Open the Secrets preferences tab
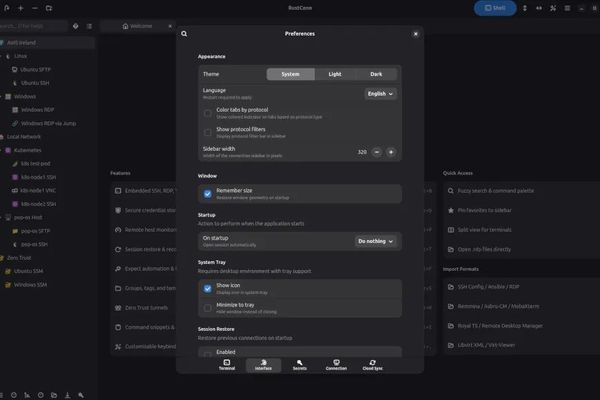Image resolution: width=600 pixels, height=400 pixels. [x=300, y=365]
